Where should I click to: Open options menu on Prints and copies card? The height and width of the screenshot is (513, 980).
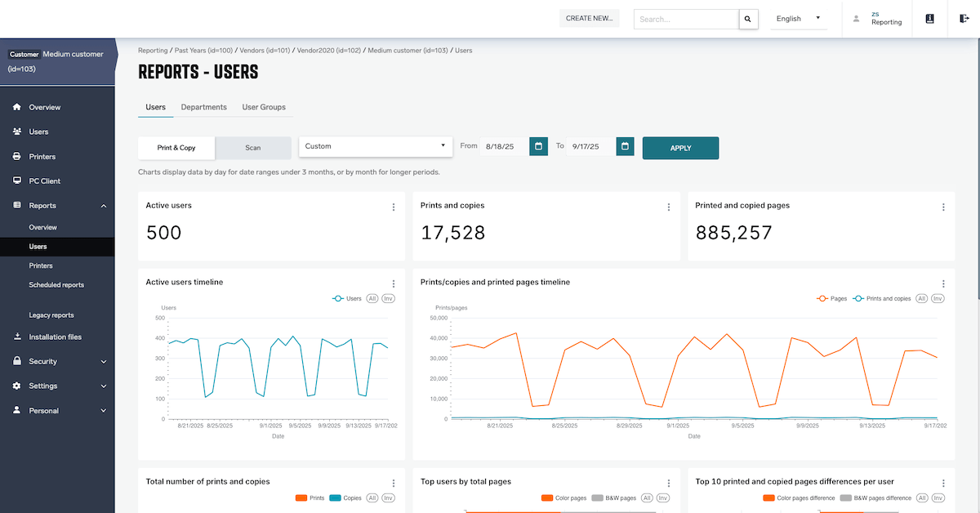click(x=669, y=207)
